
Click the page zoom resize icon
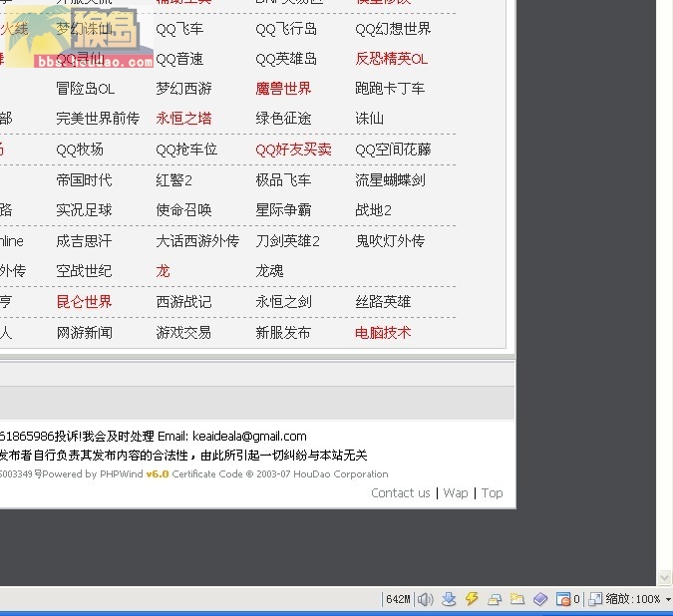[595, 599]
